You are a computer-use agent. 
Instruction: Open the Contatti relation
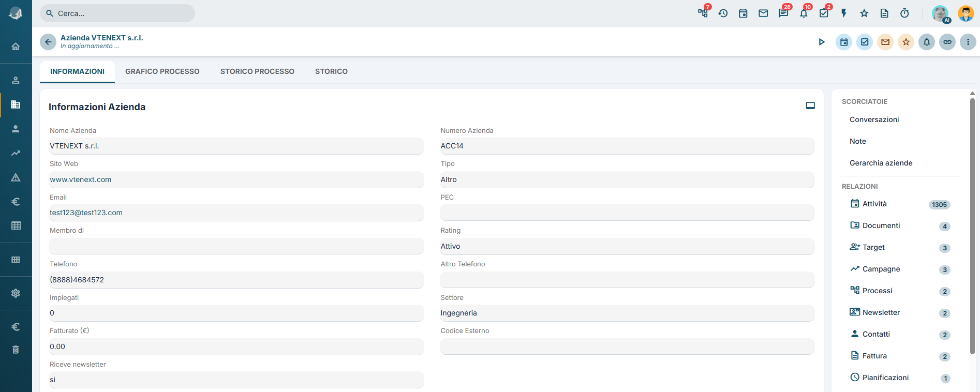click(x=900, y=334)
